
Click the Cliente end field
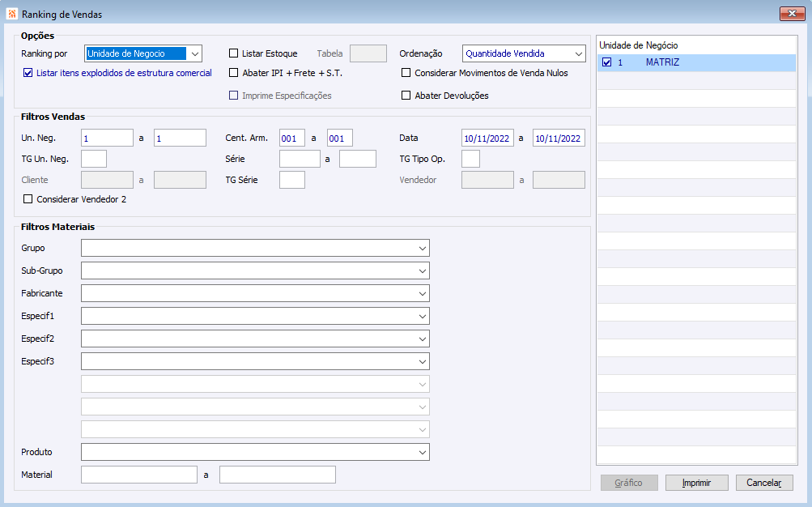(180, 180)
